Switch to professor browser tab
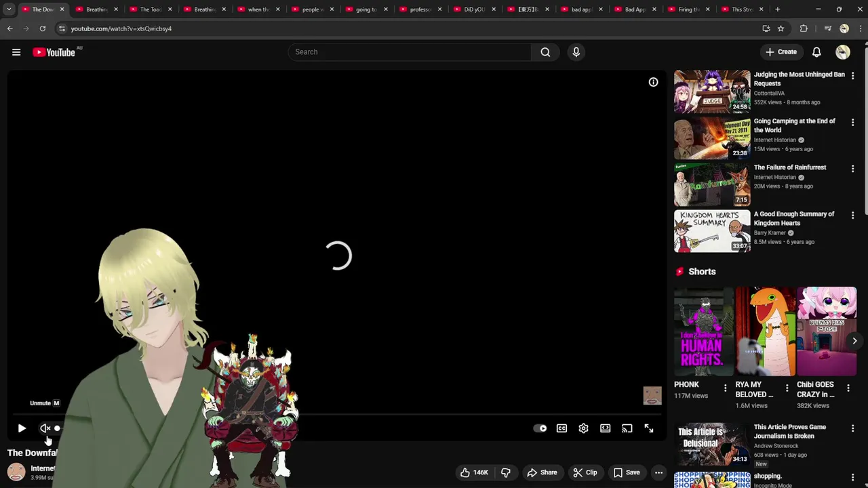Viewport: 868px width, 488px height. click(420, 9)
